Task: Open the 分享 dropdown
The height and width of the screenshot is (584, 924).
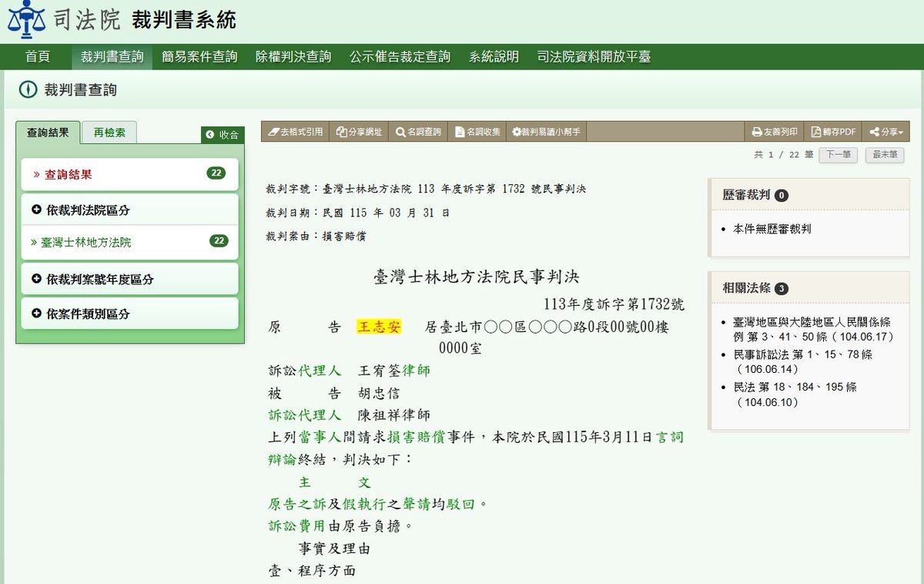Action: (886, 132)
